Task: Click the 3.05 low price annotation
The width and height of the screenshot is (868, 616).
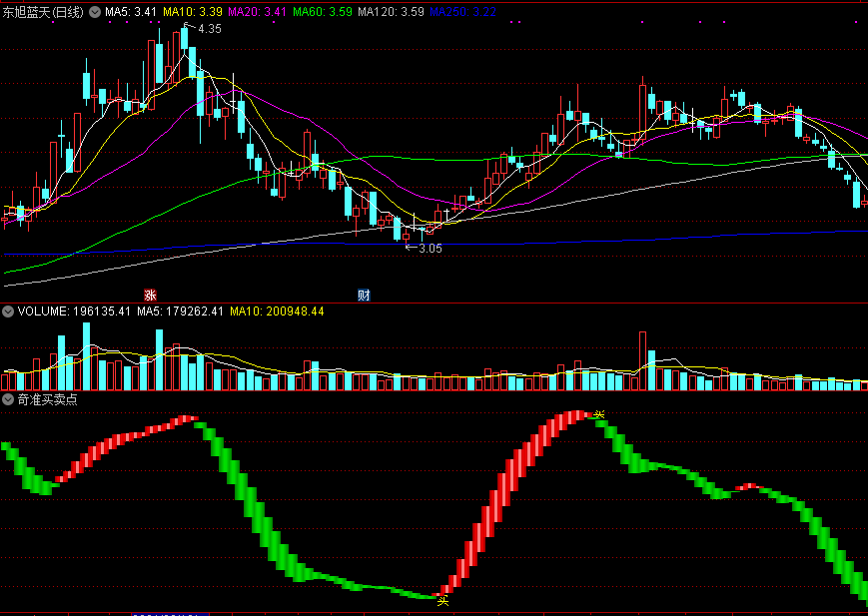Action: point(431,249)
